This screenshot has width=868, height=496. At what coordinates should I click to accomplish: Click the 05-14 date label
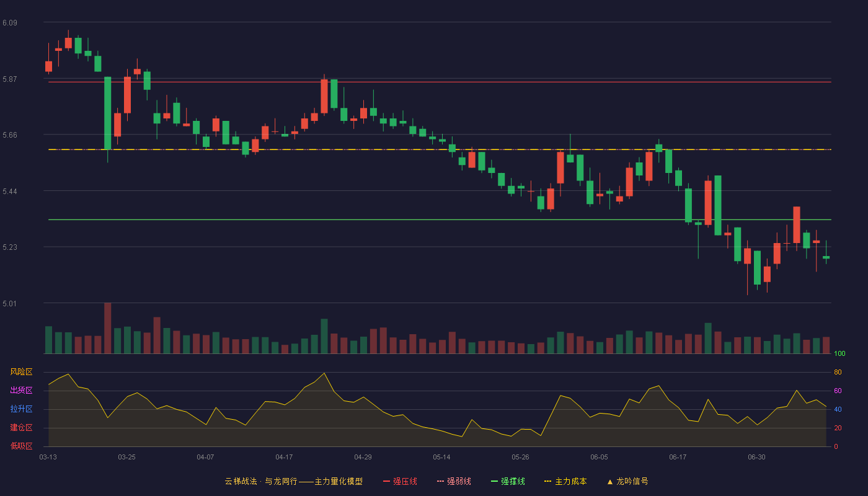coord(441,457)
